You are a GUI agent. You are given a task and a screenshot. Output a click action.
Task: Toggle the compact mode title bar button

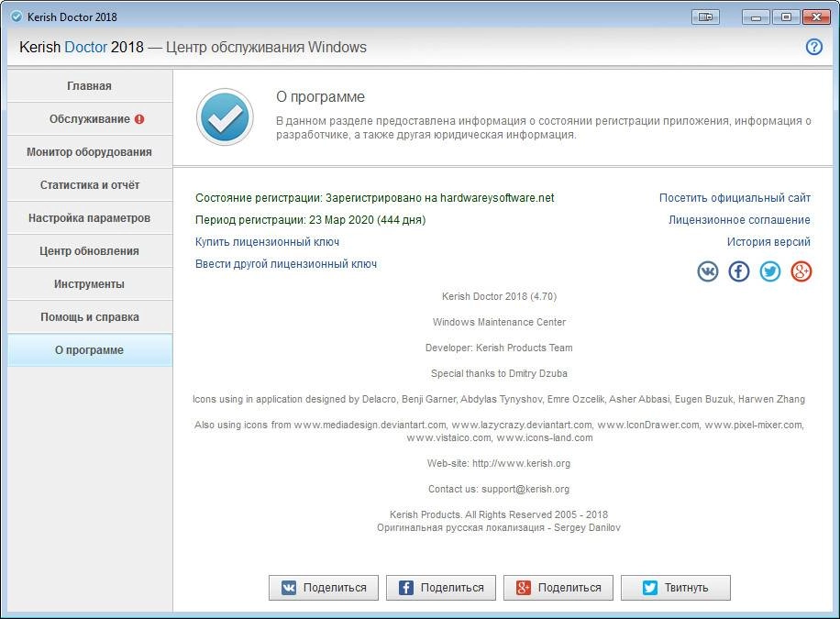705,17
